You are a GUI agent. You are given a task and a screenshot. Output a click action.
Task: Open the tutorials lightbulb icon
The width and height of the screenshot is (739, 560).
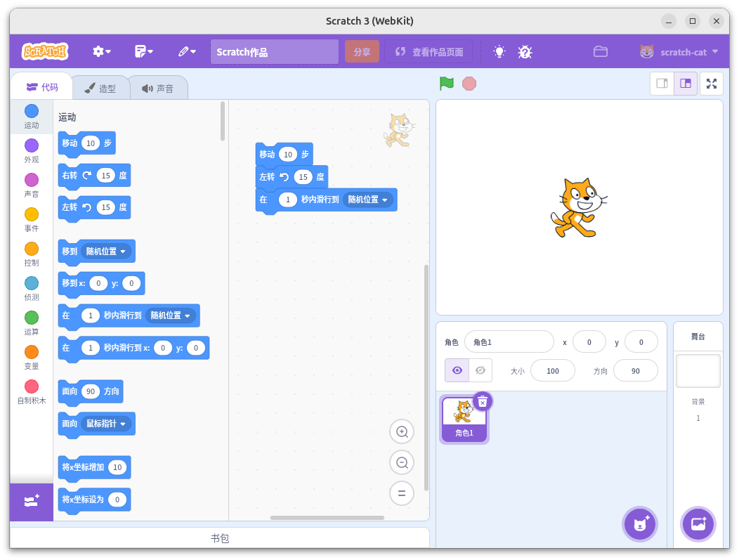499,51
